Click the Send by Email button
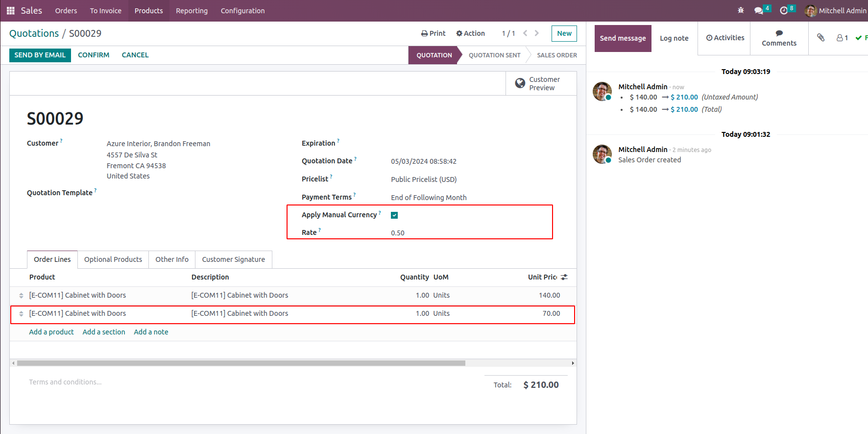The width and height of the screenshot is (868, 434). 40,55
